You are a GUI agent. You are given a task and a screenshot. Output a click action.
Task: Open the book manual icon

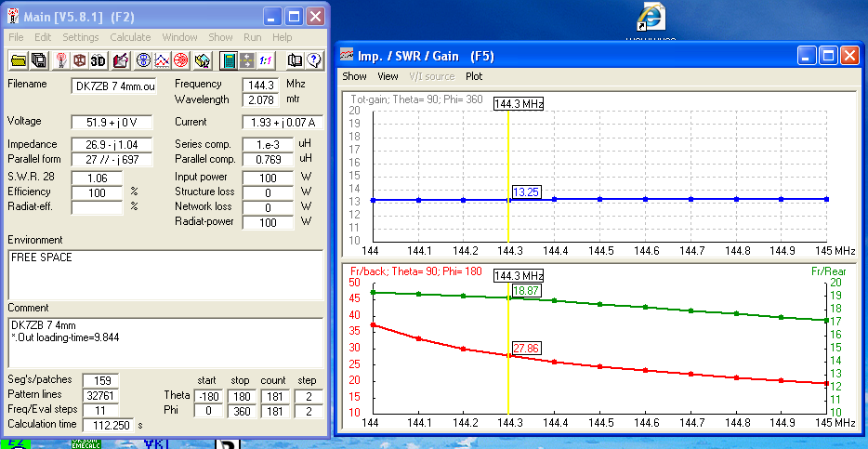pos(295,60)
